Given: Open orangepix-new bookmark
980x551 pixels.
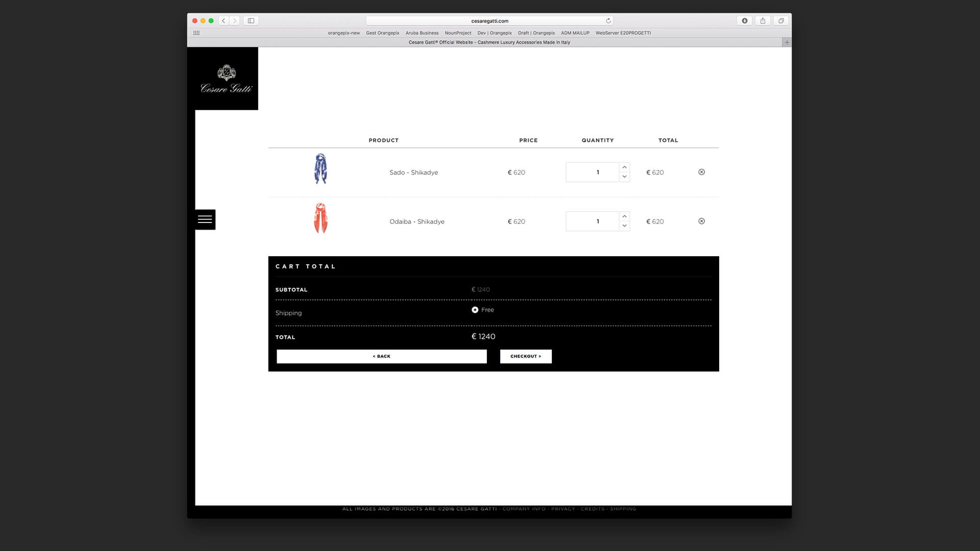Looking at the screenshot, I should (344, 33).
